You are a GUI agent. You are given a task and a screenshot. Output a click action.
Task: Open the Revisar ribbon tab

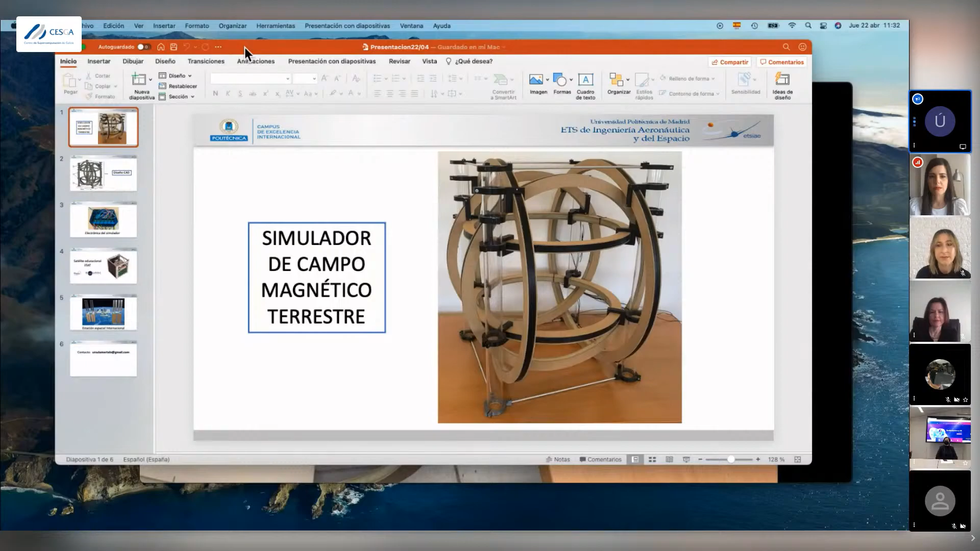[399, 61]
